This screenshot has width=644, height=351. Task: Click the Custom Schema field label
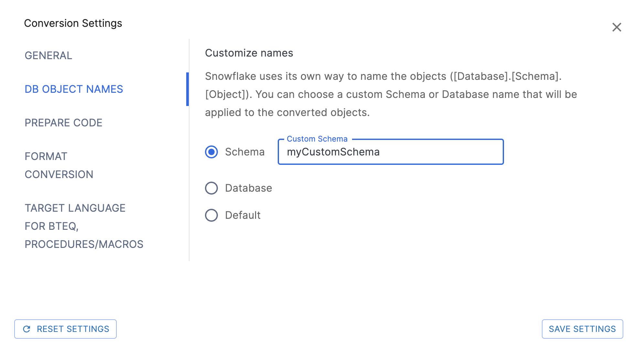(x=317, y=139)
